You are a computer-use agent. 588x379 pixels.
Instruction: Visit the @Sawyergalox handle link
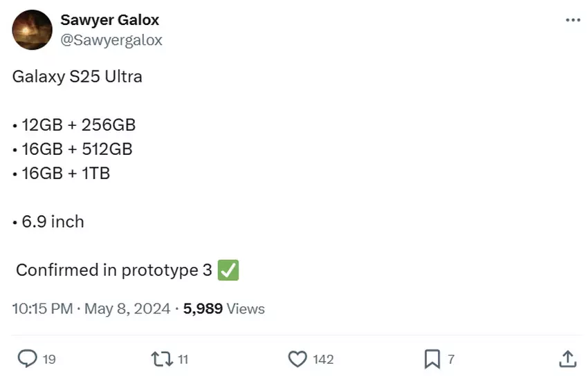point(111,40)
